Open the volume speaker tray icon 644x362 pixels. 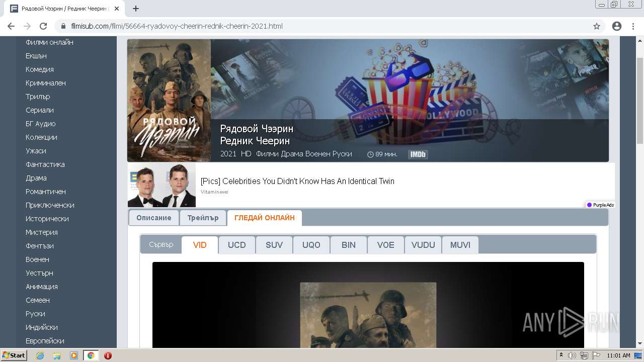click(x=572, y=355)
